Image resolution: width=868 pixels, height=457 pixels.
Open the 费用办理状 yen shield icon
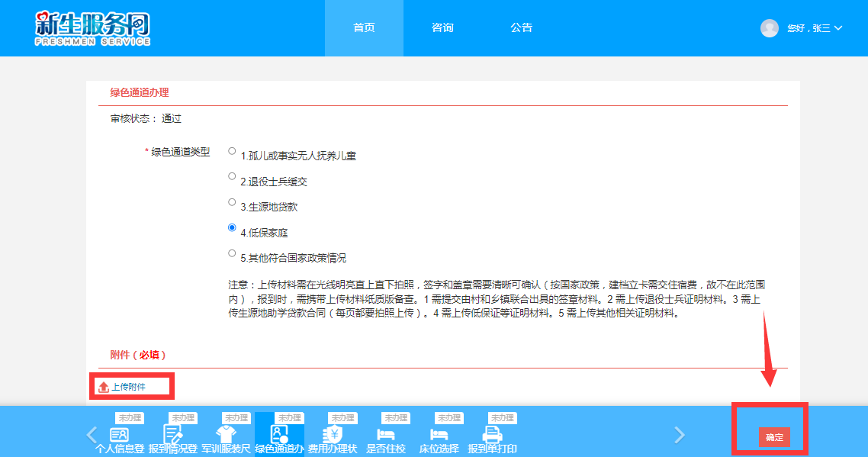(333, 435)
